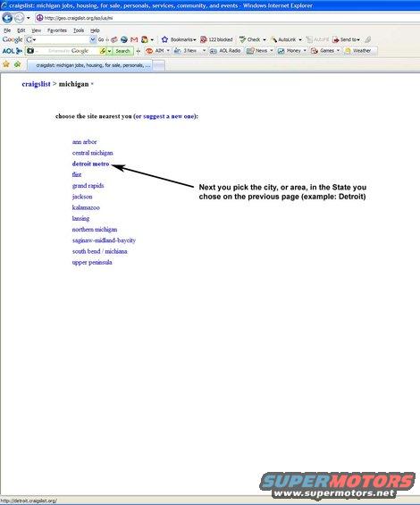Open the south bend / michiana link
Image resolution: width=420 pixels, height=505 pixels.
pos(99,251)
